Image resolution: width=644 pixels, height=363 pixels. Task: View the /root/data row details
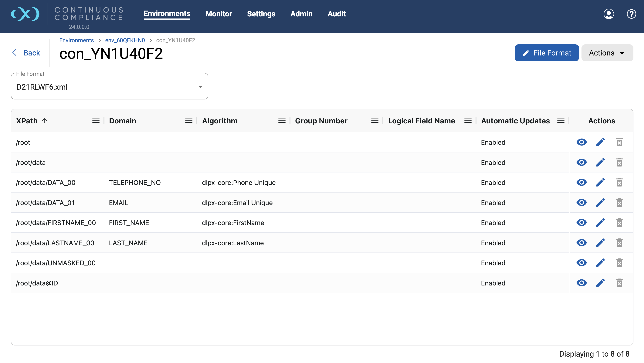pos(581,162)
